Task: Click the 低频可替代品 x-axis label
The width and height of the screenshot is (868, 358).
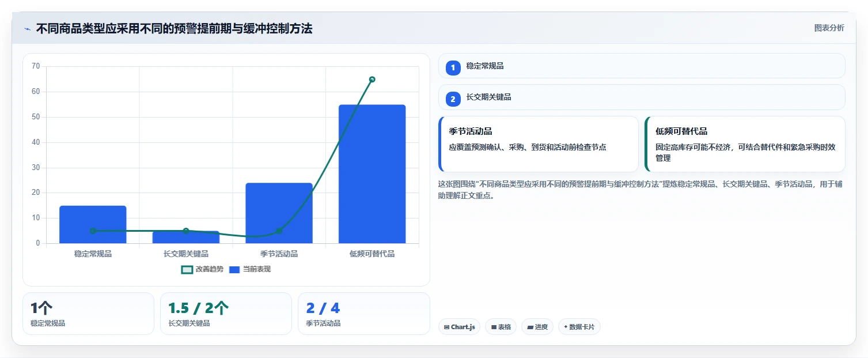Action: (372, 254)
